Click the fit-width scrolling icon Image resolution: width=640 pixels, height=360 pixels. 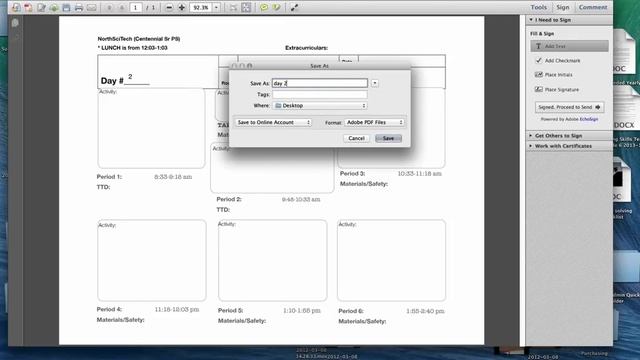click(x=233, y=7)
